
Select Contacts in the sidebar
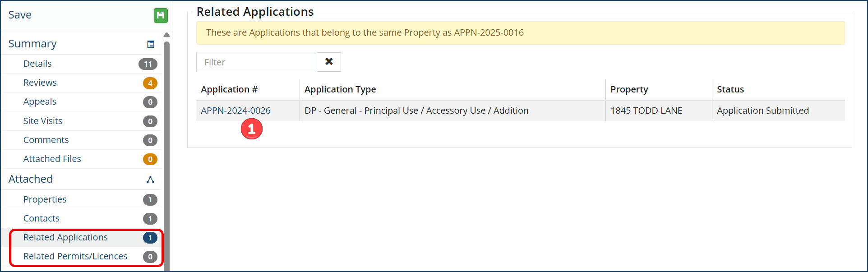(x=42, y=218)
